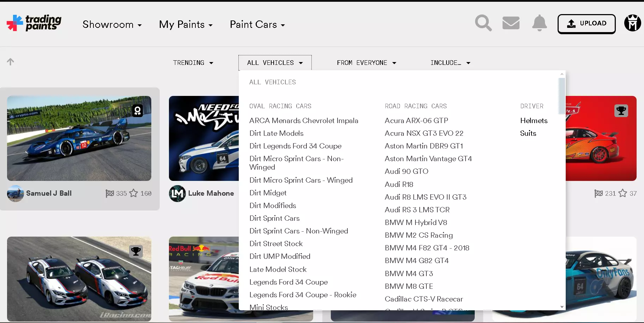Viewport: 644px width, 323px height.
Task: Open Luke Mahone's Need For paint thumbnail
Action: click(204, 138)
